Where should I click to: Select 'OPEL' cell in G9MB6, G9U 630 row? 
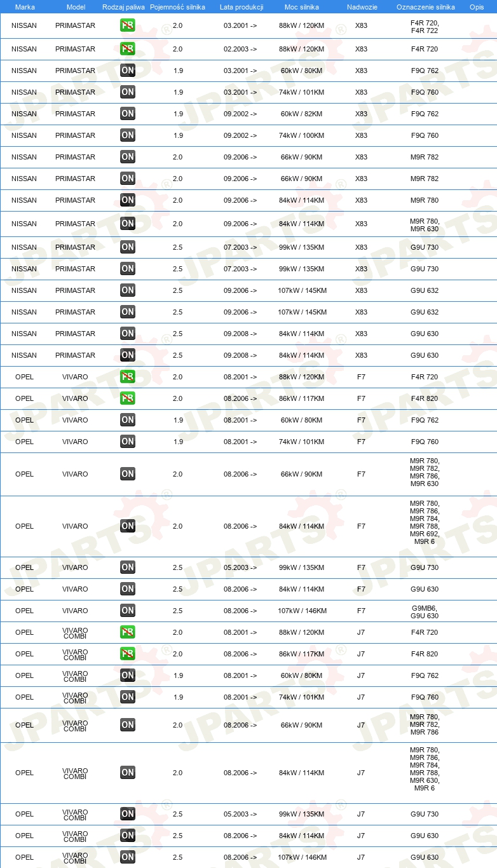click(24, 611)
